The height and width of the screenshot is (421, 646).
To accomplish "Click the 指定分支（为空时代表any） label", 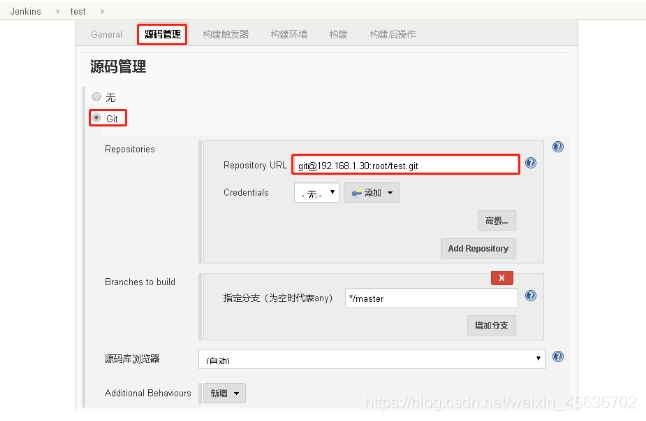I will click(278, 298).
